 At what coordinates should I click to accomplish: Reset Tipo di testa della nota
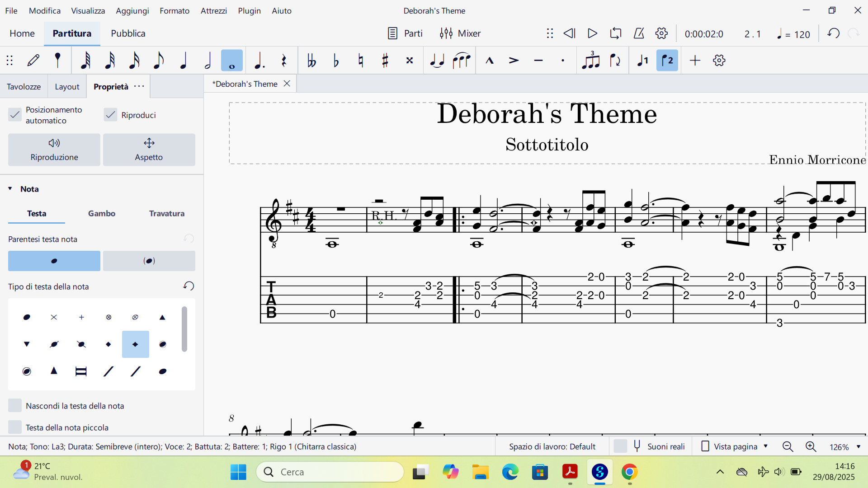point(189,286)
